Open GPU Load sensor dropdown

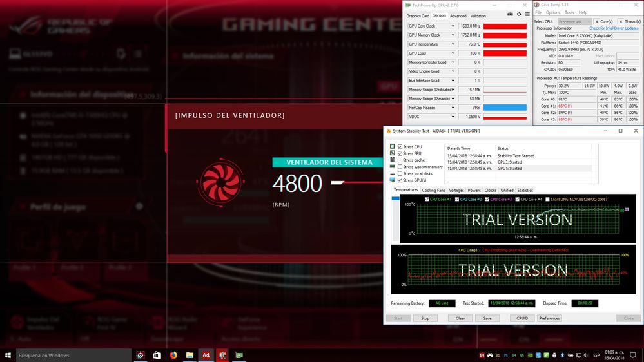pyautogui.click(x=453, y=53)
